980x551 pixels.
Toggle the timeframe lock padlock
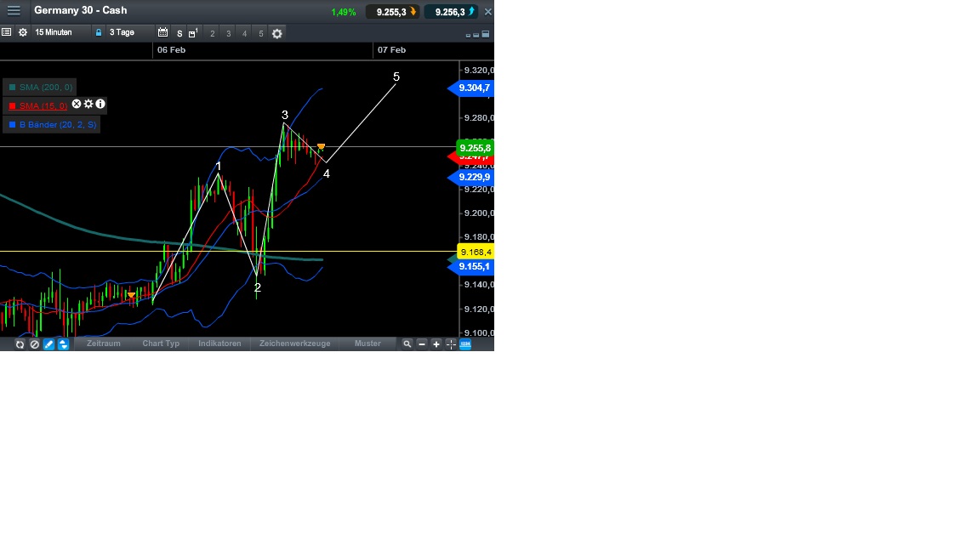pyautogui.click(x=100, y=32)
